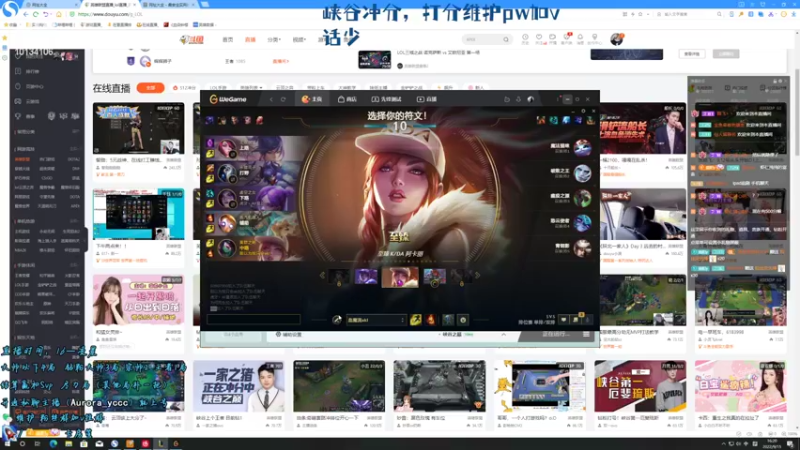
Task: Select the purple skin thumbnail left of center
Action: click(x=366, y=277)
